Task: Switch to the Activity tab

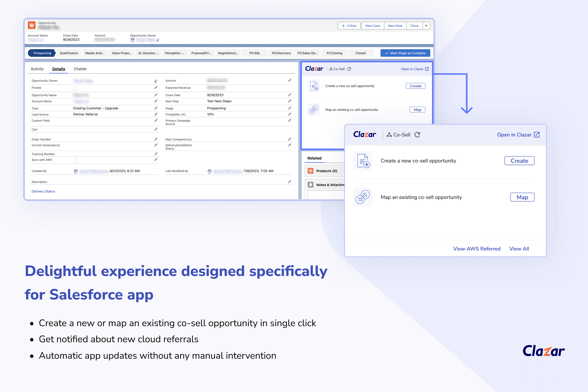Action: [x=37, y=69]
